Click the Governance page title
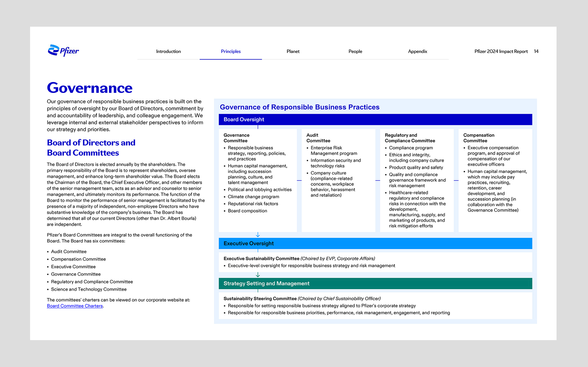The width and height of the screenshot is (588, 367). click(x=90, y=88)
